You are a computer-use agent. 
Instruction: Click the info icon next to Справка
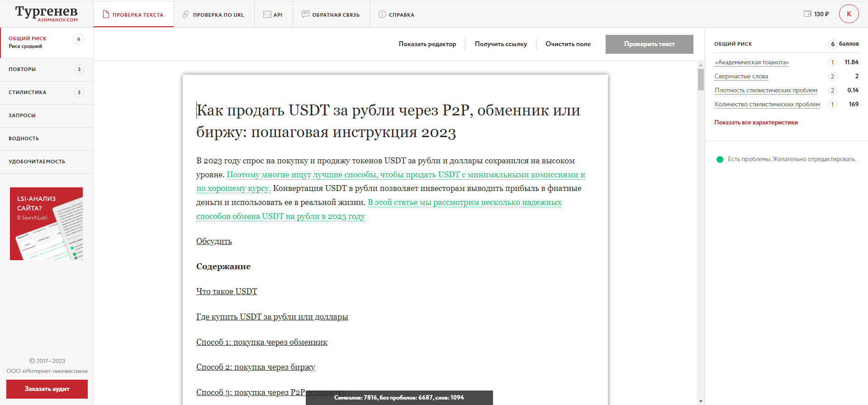pyautogui.click(x=382, y=14)
